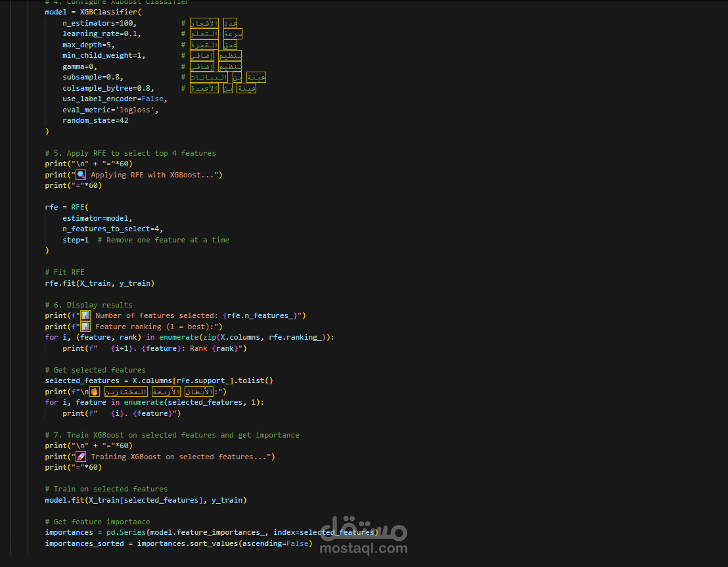
Task: Click the random_state=42 line
Action: coord(95,121)
